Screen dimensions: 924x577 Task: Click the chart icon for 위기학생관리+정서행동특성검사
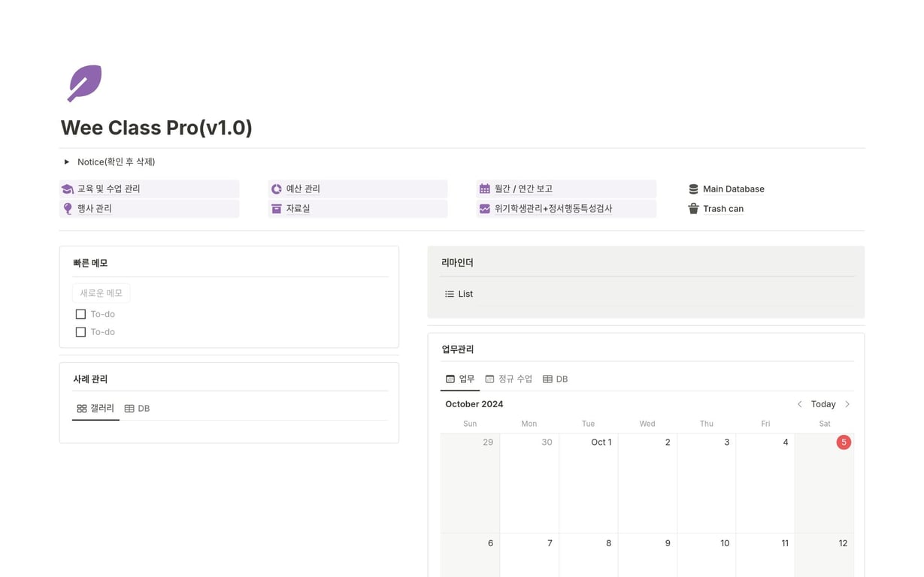pyautogui.click(x=485, y=209)
